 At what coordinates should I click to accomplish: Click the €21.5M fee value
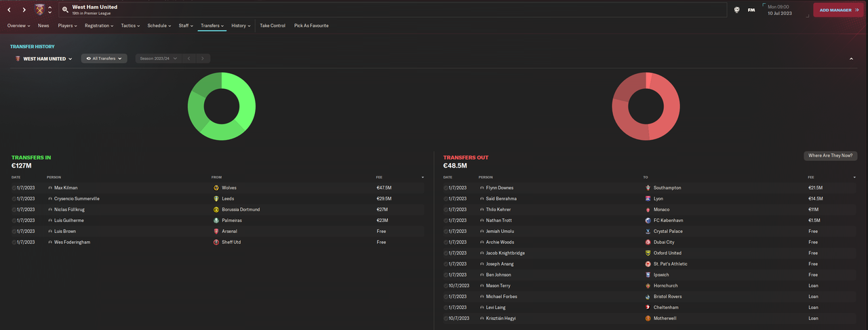(816, 187)
